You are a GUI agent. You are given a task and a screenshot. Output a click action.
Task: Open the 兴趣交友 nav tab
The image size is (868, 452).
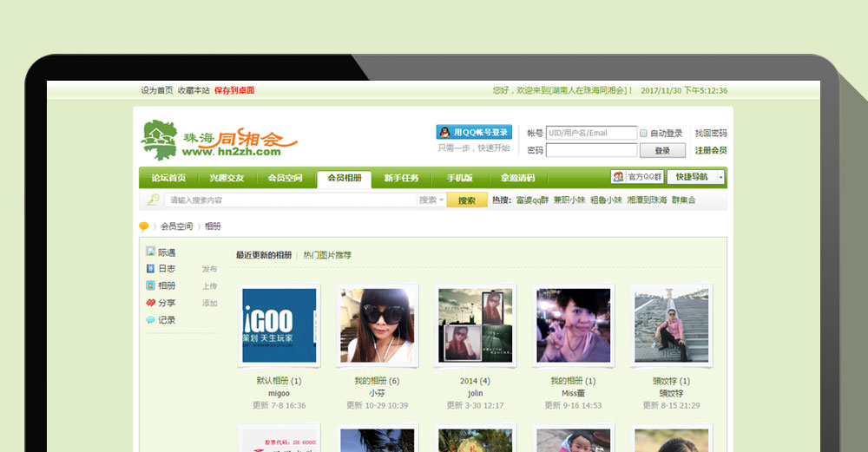coord(227,178)
